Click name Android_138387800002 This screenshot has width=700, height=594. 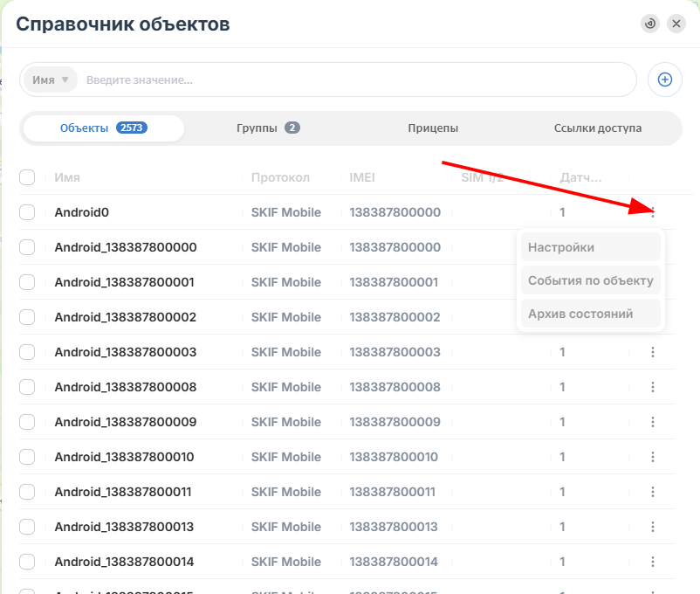click(x=126, y=317)
